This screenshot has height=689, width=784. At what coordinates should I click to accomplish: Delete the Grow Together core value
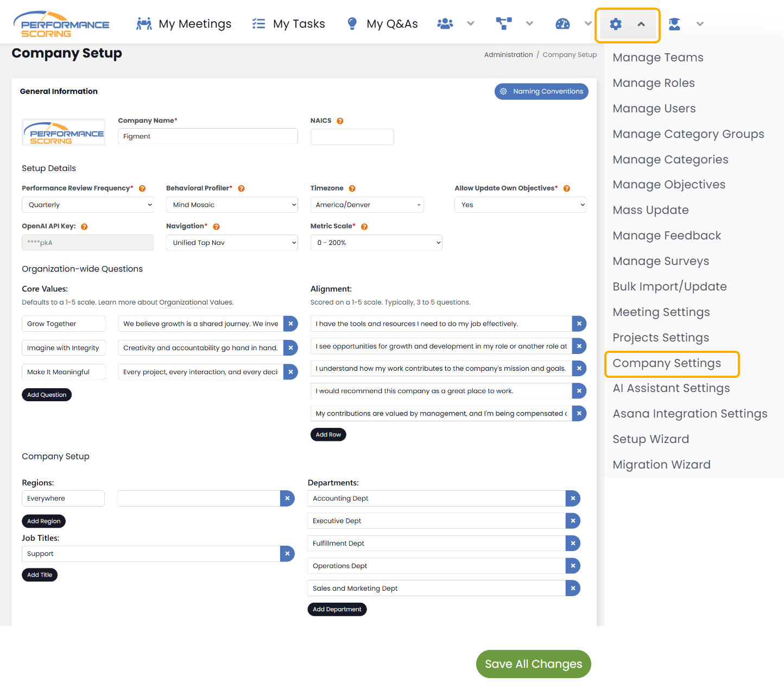pyautogui.click(x=290, y=324)
